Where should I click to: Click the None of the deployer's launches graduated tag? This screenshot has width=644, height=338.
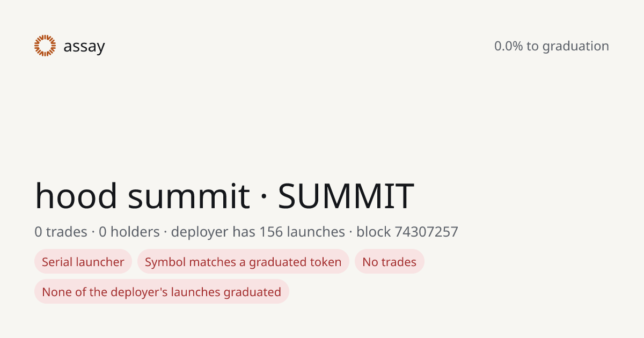click(x=162, y=292)
